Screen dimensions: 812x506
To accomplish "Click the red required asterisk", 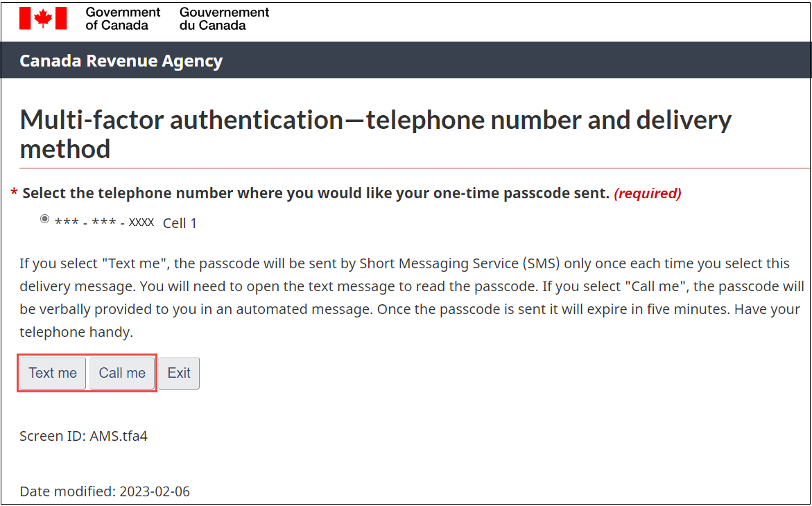I will 15,193.
